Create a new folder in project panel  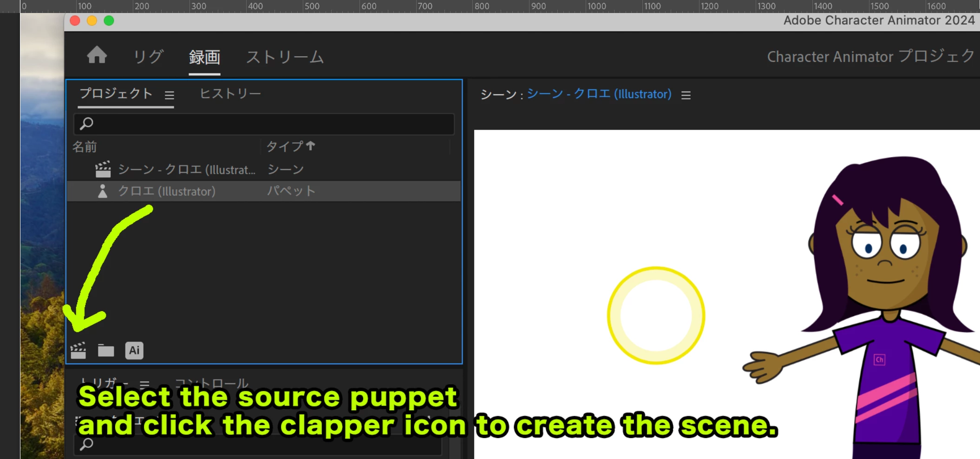tap(106, 350)
